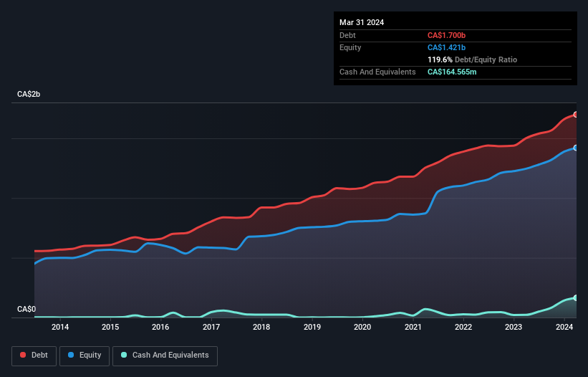Click the CA$1.700b debt value
Screen dimensions: 588x377
(446, 35)
